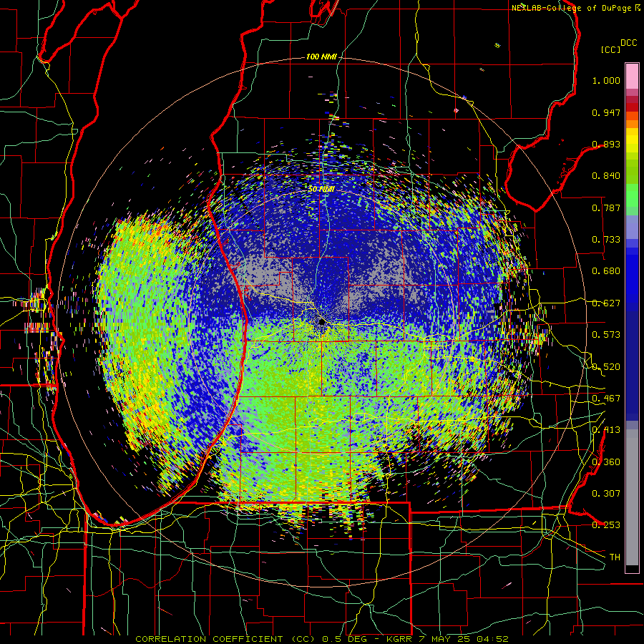Click the KGRR station identifier in footer

click(x=399, y=639)
